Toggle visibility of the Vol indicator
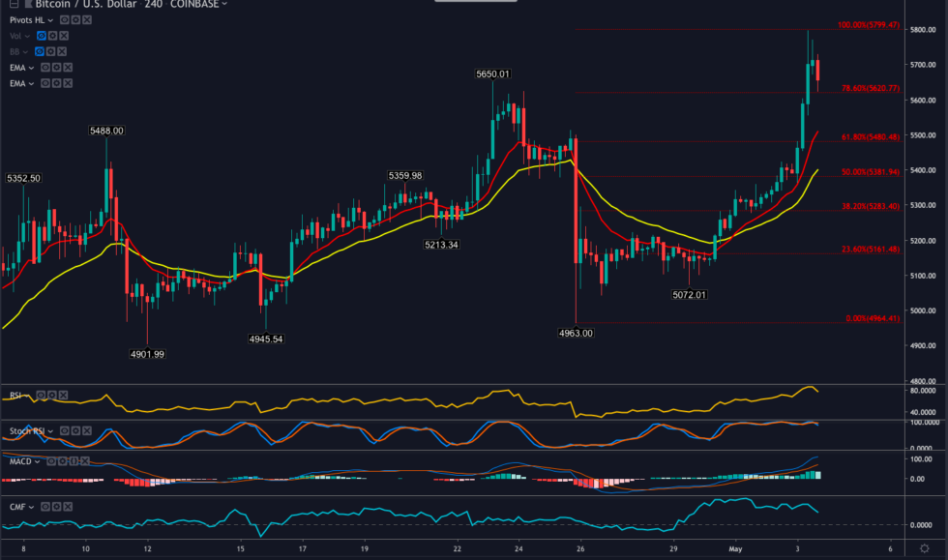Viewport: 948px width, 560px height. click(40, 36)
